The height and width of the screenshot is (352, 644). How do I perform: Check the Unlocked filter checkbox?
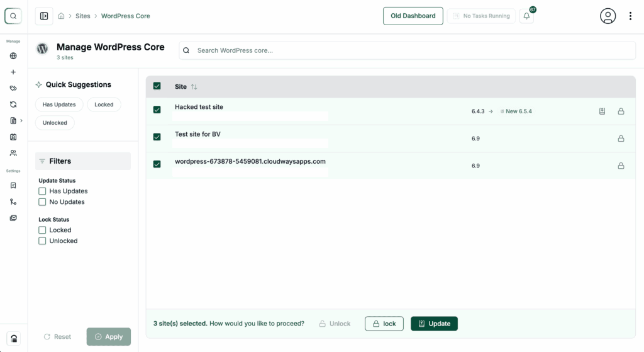42,241
